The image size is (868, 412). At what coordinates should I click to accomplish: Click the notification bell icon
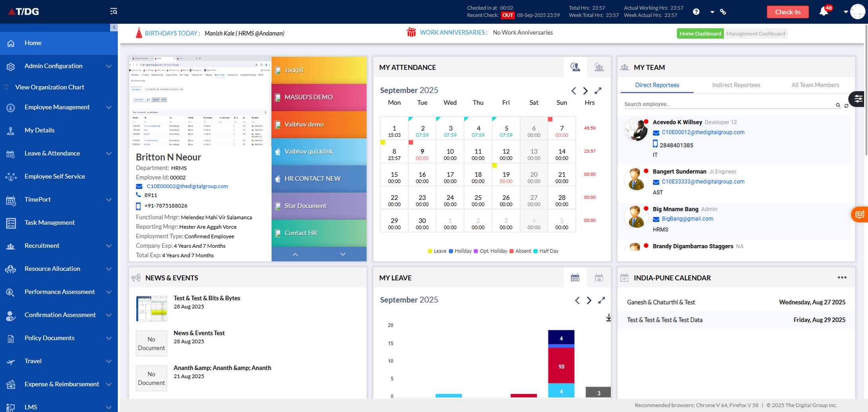(x=823, y=12)
